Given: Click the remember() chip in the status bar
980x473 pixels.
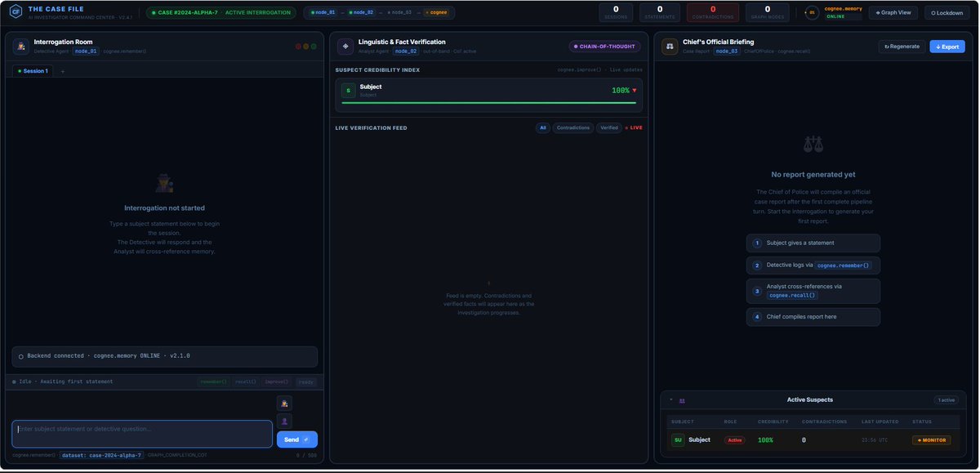Looking at the screenshot, I should [212, 382].
